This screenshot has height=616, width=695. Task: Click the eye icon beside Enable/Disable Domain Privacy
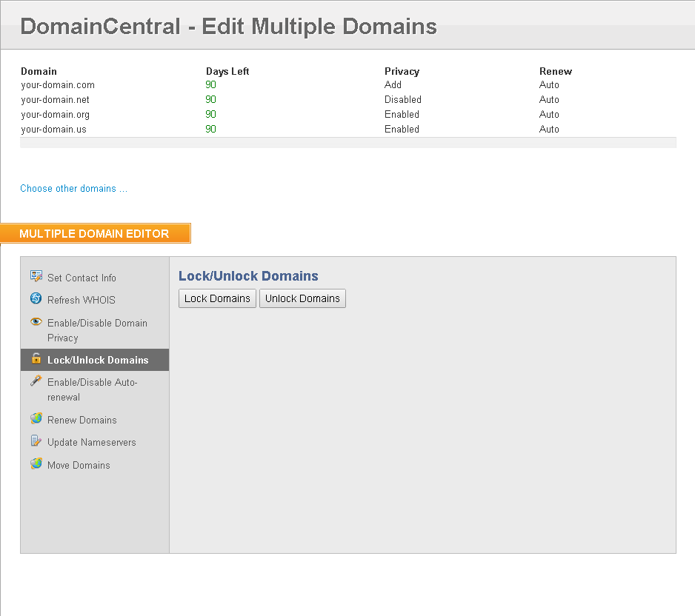tap(36, 322)
